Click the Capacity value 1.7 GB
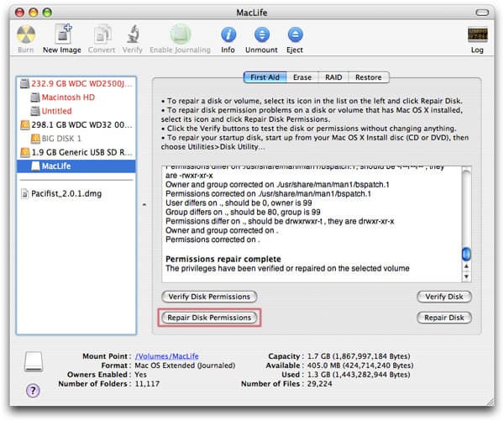Screen dimensions: 504x421 point(359,356)
